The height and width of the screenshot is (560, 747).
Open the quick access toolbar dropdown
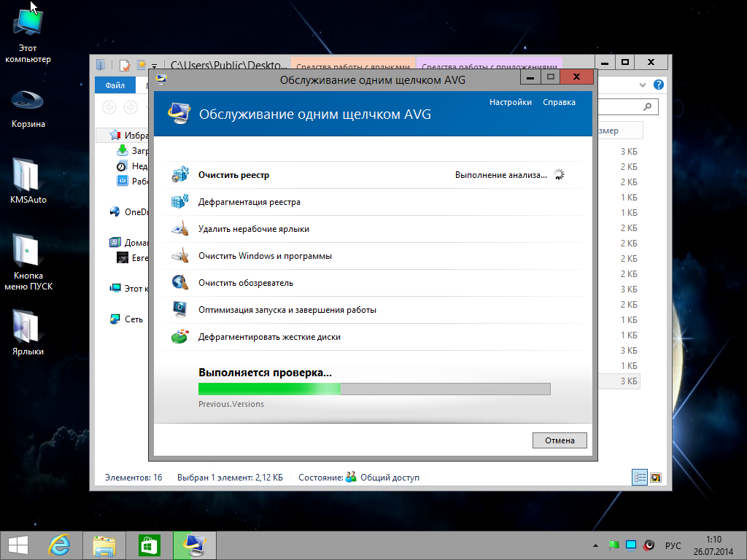(x=155, y=66)
